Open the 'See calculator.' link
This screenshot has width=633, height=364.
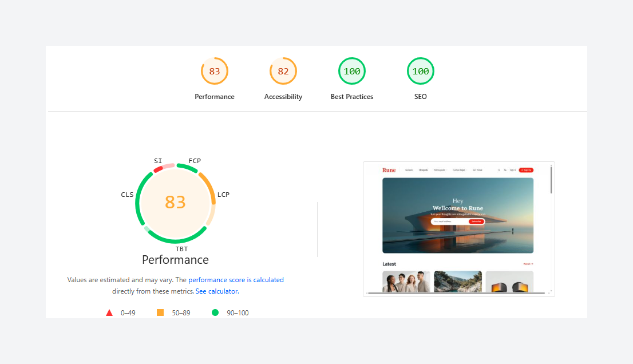pos(217,291)
